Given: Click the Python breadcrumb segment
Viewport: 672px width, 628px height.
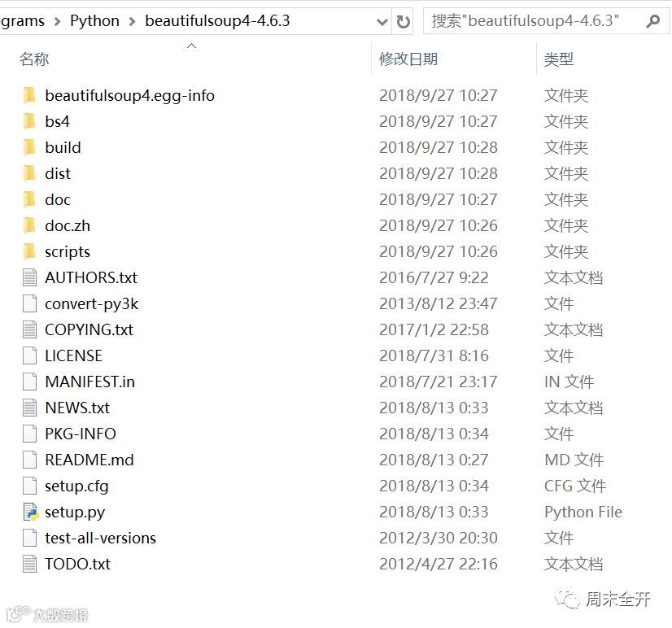Looking at the screenshot, I should coord(94,20).
